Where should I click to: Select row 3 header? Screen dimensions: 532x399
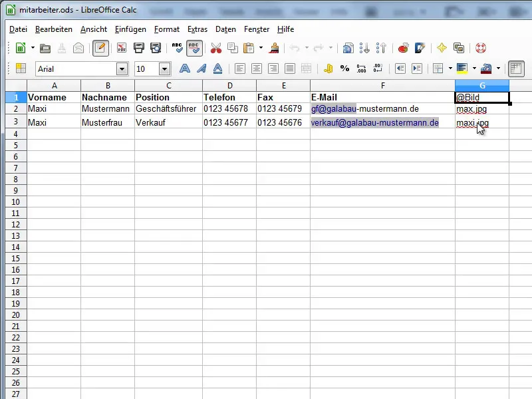click(15, 122)
